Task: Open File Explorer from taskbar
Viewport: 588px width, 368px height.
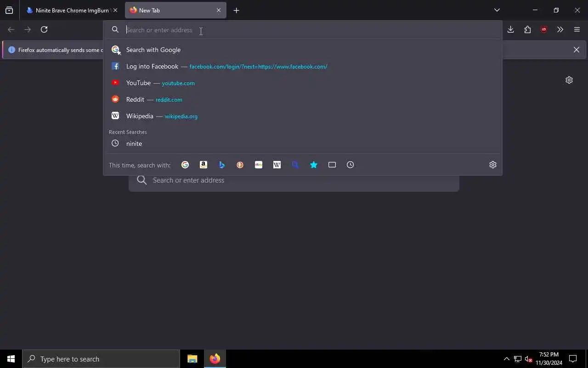Action: point(192,359)
